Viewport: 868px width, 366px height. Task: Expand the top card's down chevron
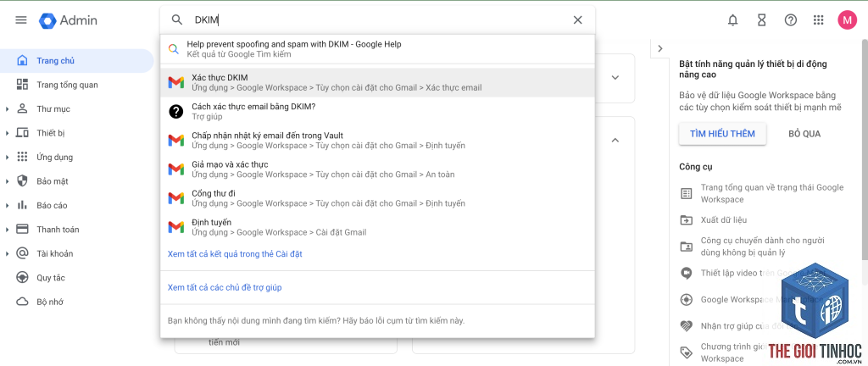click(615, 77)
